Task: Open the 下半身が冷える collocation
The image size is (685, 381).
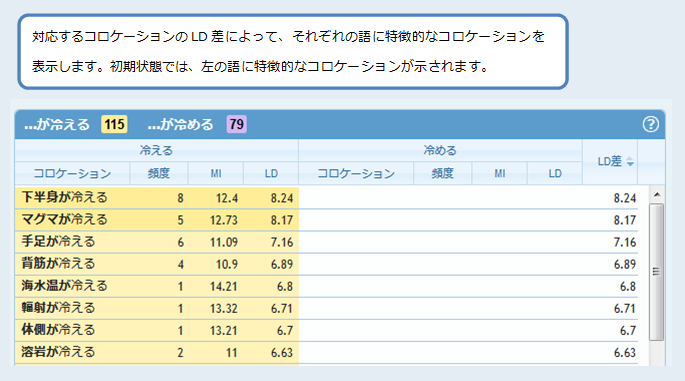Action: pos(65,197)
